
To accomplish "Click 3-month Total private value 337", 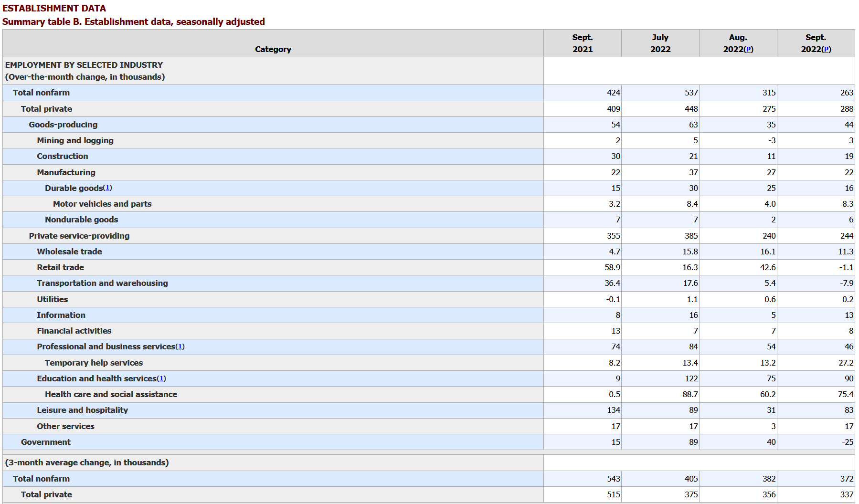I will click(847, 494).
